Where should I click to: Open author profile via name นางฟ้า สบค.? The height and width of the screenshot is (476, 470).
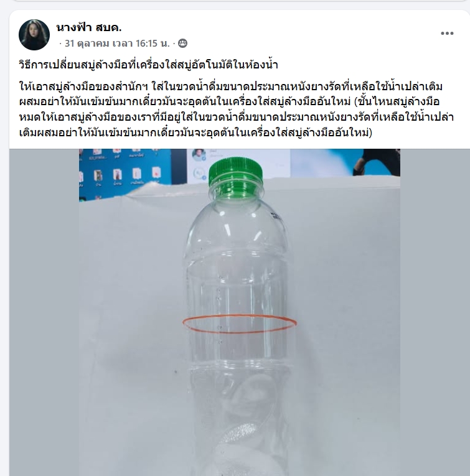coord(89,27)
